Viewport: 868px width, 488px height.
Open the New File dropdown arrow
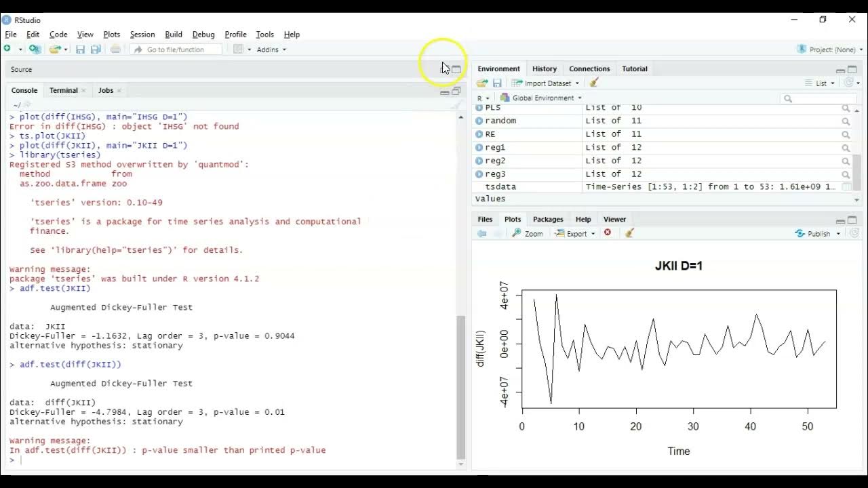20,49
